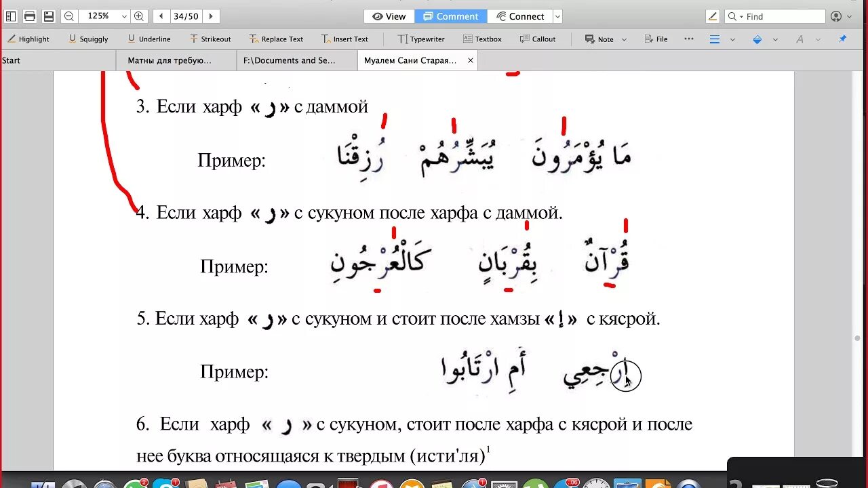Select the Insert Text tool
Image resolution: width=868 pixels, height=488 pixels.
coord(344,39)
